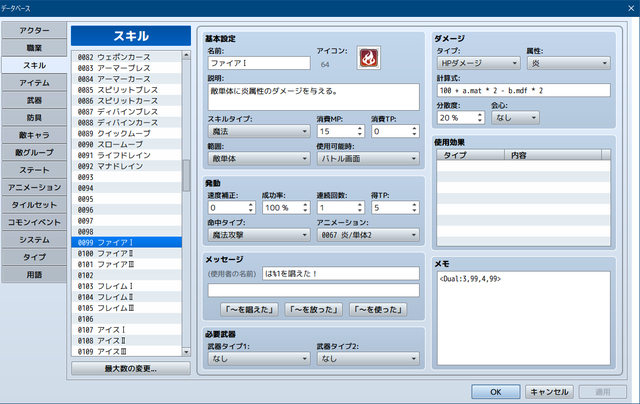Confirm with the OK button
The height and width of the screenshot is (404, 640).
tap(496, 392)
